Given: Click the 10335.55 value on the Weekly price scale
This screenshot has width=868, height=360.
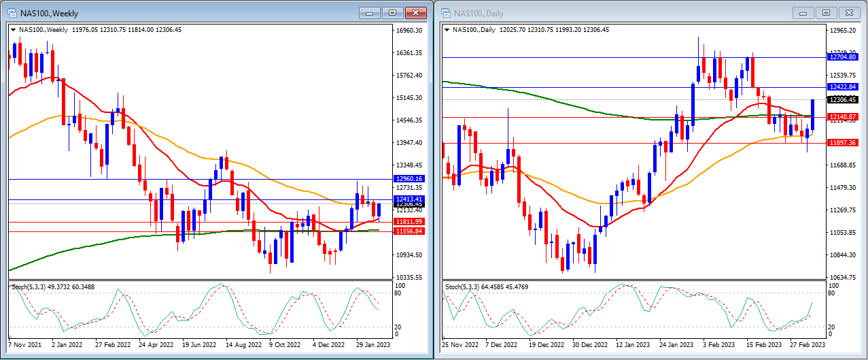Looking at the screenshot, I should pos(409,278).
